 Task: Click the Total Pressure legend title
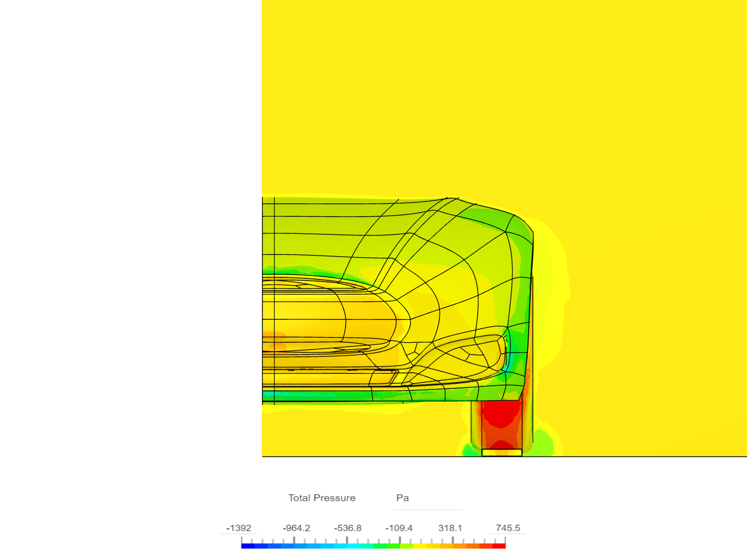pyautogui.click(x=322, y=498)
